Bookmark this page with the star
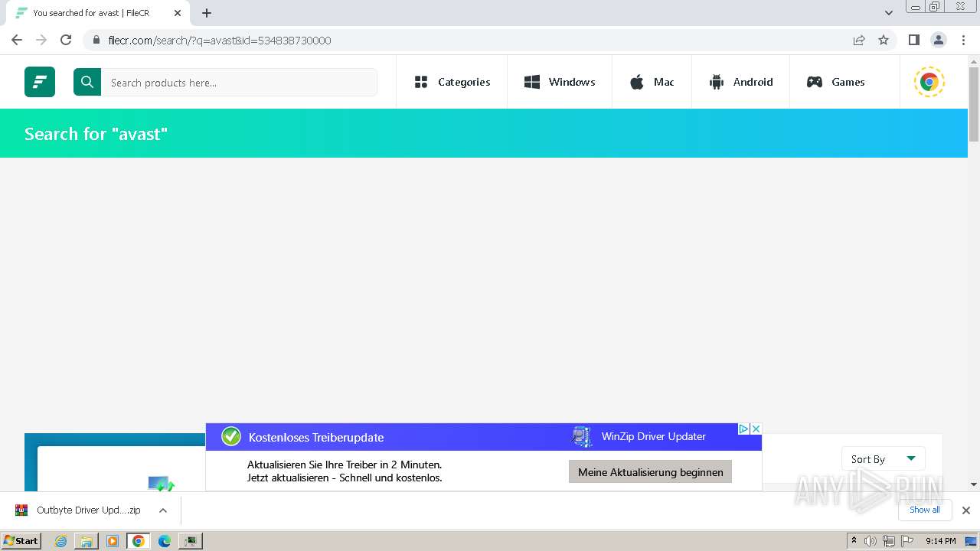Screen dimensions: 980x551 884,40
